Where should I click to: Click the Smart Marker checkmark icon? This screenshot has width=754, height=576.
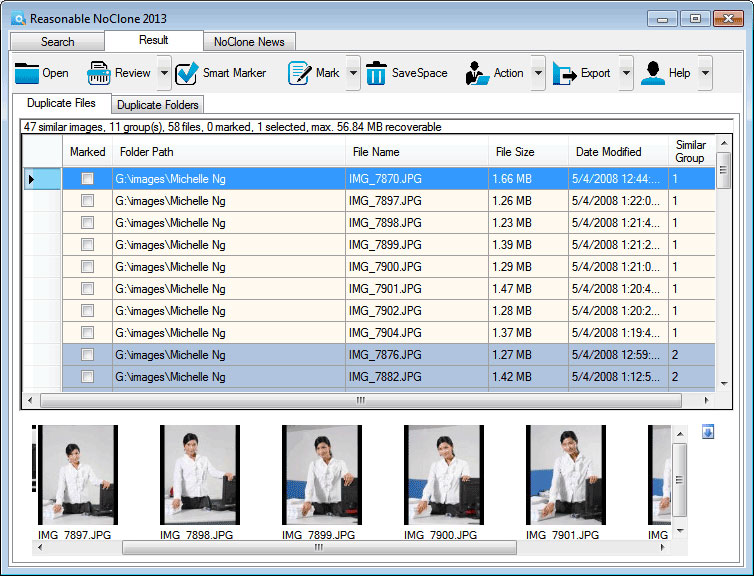[186, 73]
